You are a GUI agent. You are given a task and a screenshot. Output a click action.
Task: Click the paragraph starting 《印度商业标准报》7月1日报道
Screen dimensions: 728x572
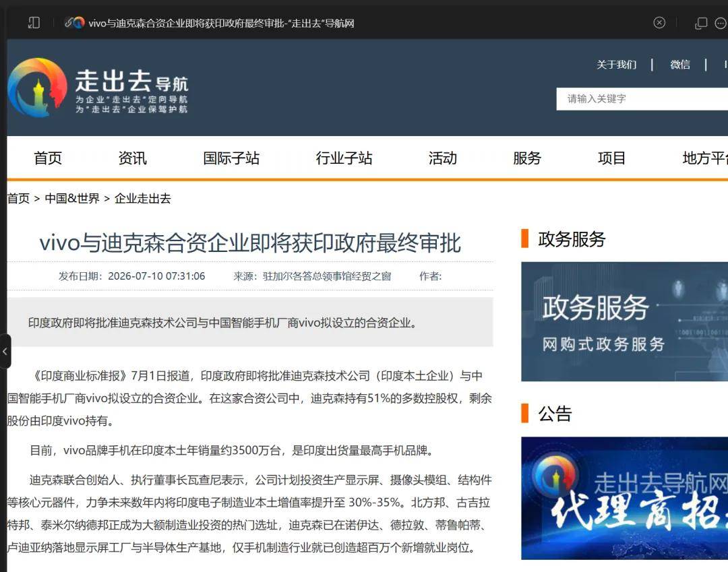coord(250,398)
